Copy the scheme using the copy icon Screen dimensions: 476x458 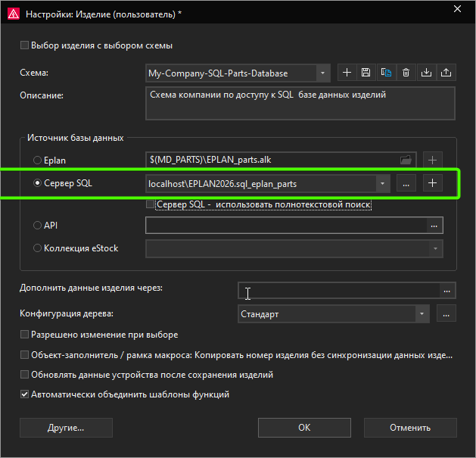click(x=386, y=73)
